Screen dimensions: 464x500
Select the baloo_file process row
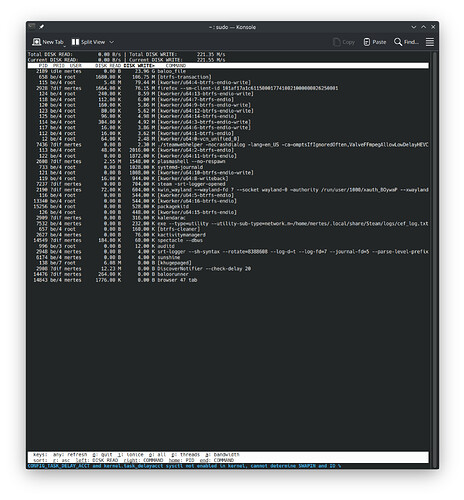pos(228,71)
